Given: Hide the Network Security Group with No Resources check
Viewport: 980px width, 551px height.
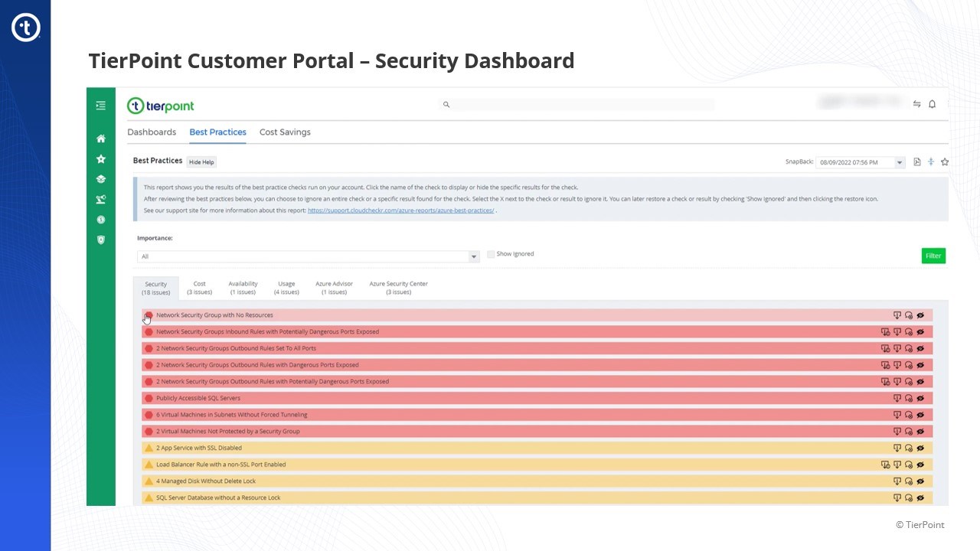Looking at the screenshot, I should [920, 315].
